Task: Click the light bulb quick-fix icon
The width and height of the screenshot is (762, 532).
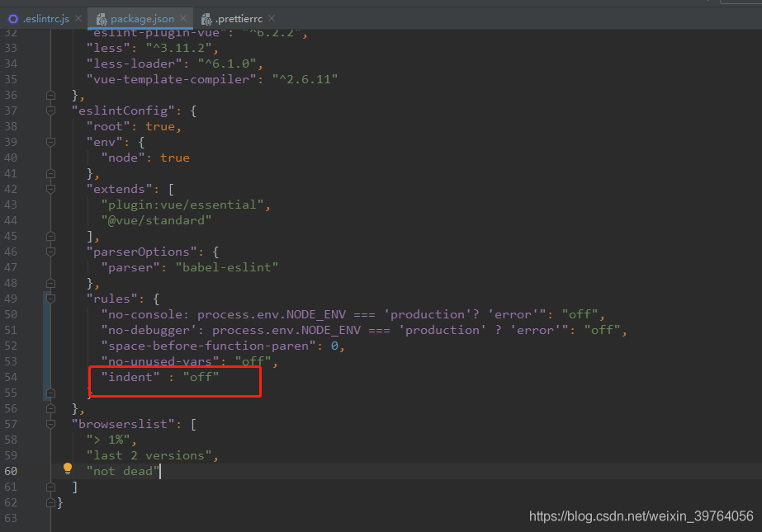Action: tap(68, 470)
